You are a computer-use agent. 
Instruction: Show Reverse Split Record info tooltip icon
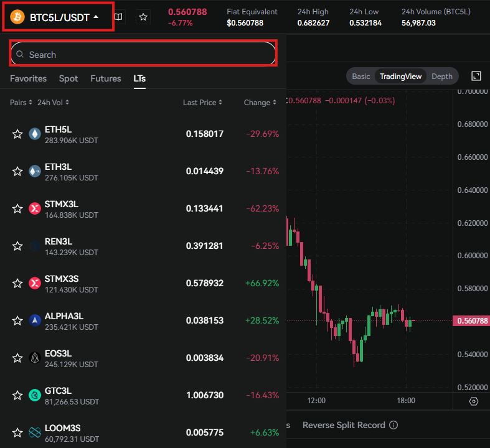click(393, 425)
